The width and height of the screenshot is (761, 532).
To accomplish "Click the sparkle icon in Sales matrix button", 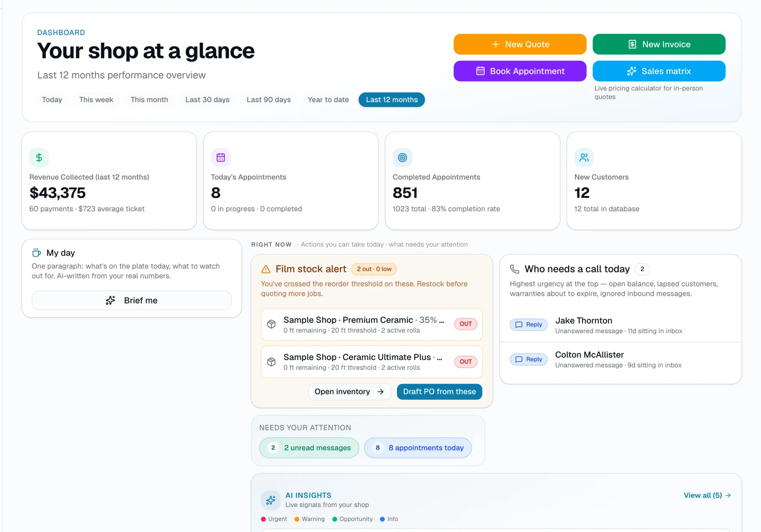I will point(632,71).
